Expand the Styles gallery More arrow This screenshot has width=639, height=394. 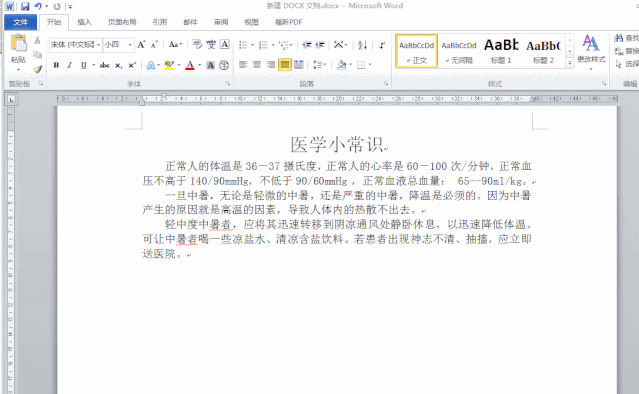click(x=570, y=63)
